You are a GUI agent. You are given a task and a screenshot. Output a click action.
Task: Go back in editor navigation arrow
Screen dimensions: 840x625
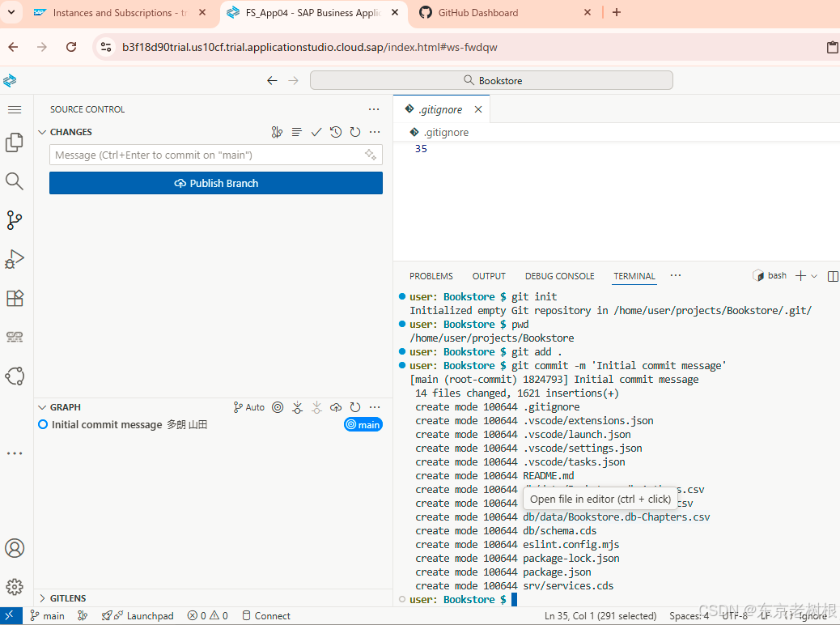272,80
